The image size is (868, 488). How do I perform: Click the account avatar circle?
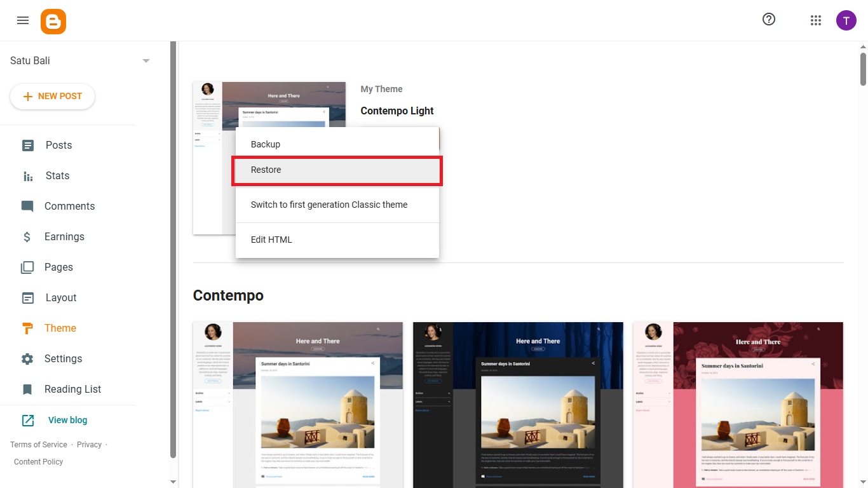tap(846, 20)
